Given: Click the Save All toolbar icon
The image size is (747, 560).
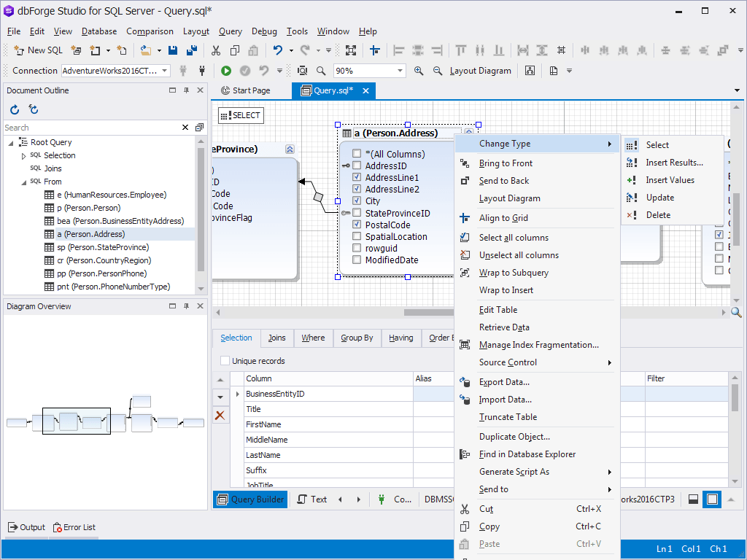Looking at the screenshot, I should click(192, 50).
